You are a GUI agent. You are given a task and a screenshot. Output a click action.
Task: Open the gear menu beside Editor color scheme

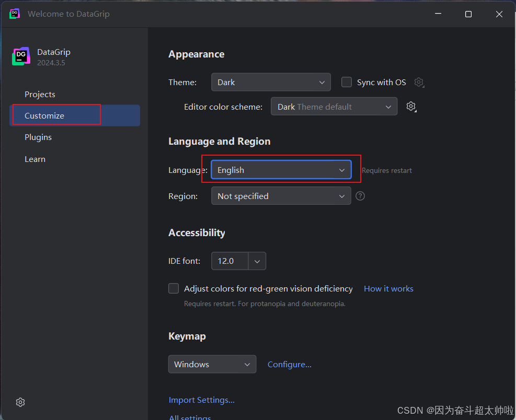point(411,107)
